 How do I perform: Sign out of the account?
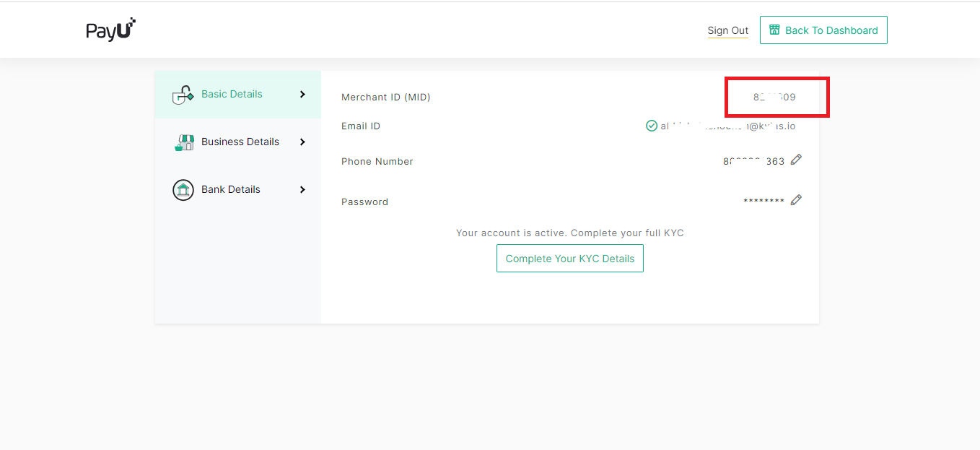point(727,30)
